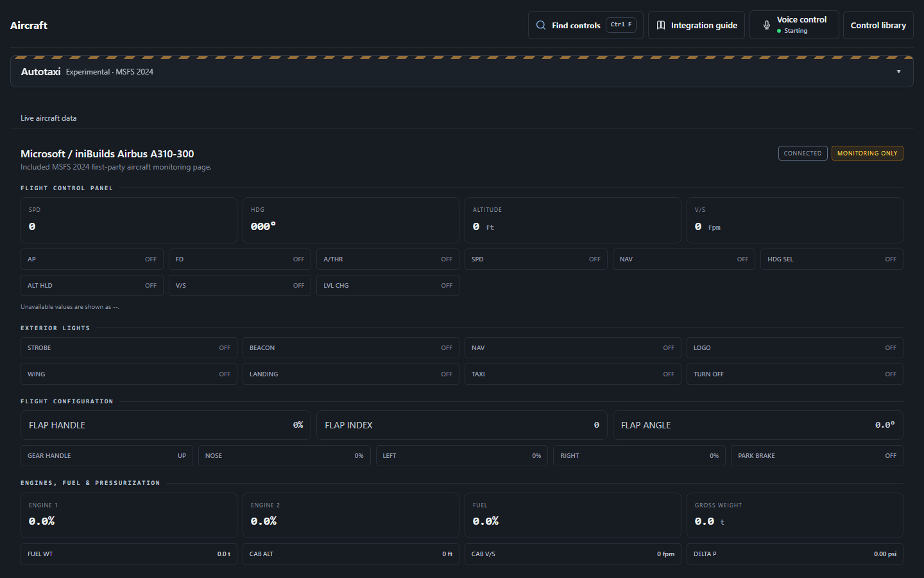Image resolution: width=924 pixels, height=578 pixels.
Task: Toggle the AP indicator
Action: coord(92,259)
